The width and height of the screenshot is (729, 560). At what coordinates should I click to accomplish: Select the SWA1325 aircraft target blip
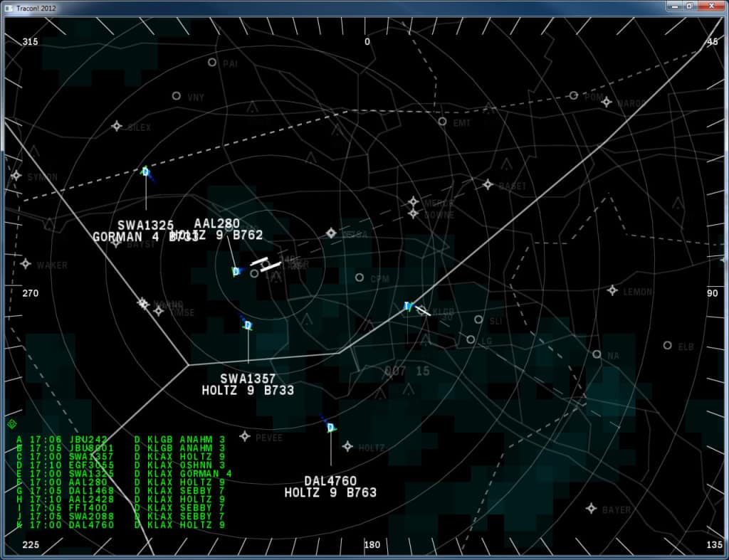tap(145, 171)
